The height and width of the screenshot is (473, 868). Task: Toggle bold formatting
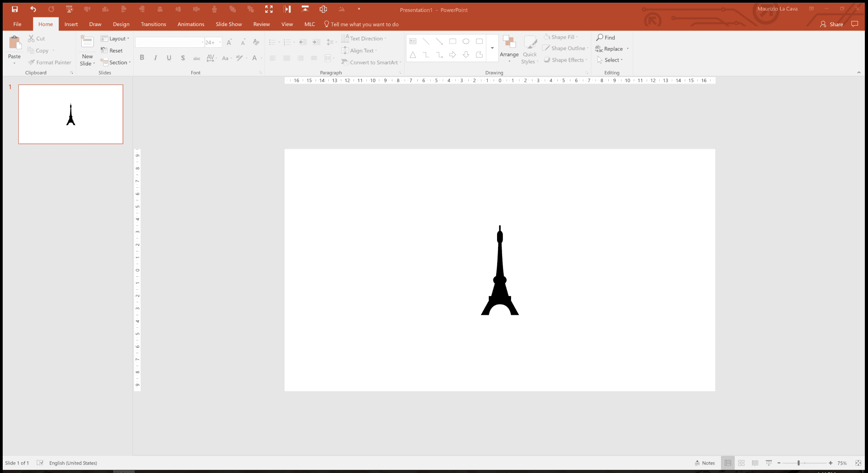coord(142,57)
